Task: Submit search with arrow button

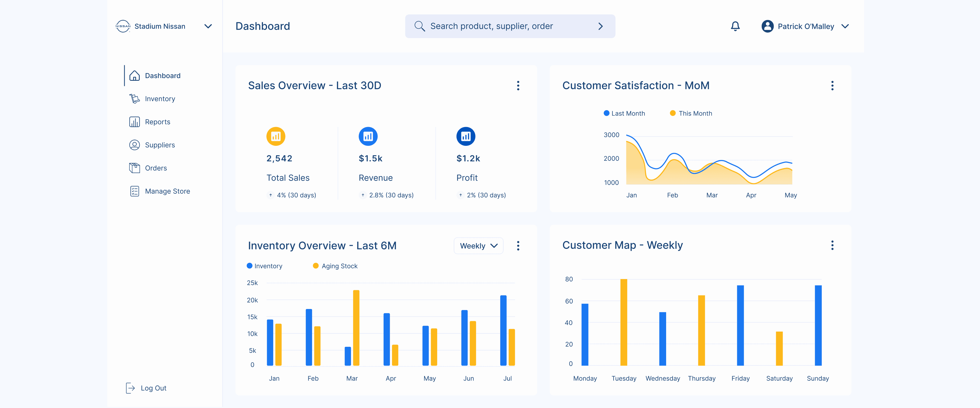Action: click(x=600, y=26)
